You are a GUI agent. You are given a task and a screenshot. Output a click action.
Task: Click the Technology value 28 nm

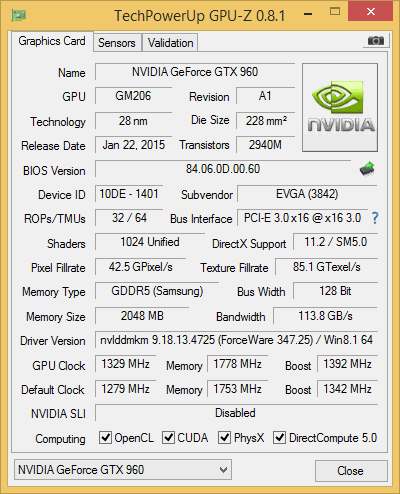click(133, 121)
